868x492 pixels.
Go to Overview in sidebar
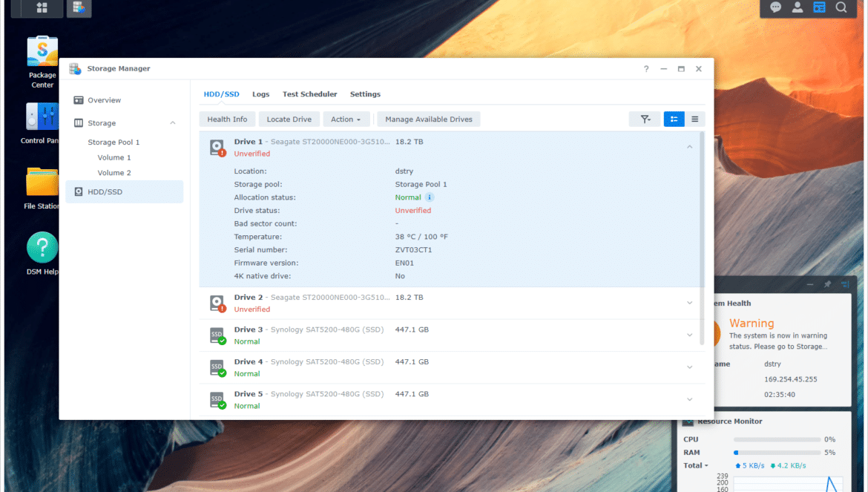tap(124, 100)
